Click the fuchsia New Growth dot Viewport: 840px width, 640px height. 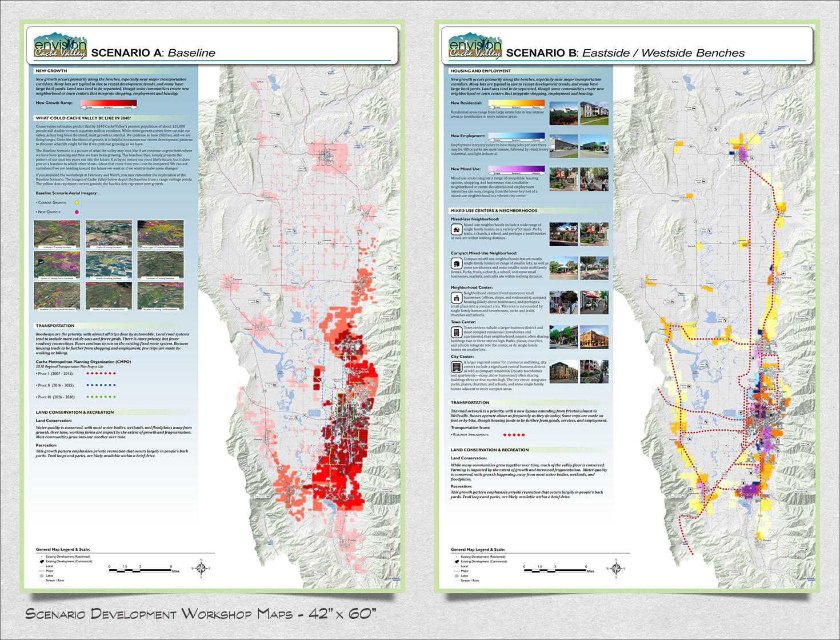click(x=77, y=212)
